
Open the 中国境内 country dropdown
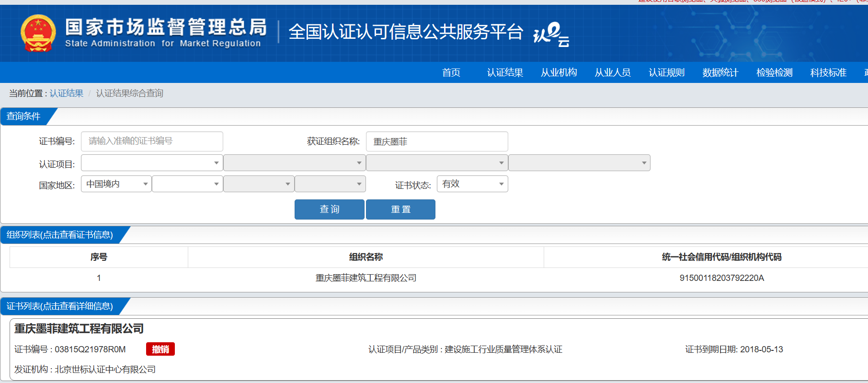(x=116, y=184)
